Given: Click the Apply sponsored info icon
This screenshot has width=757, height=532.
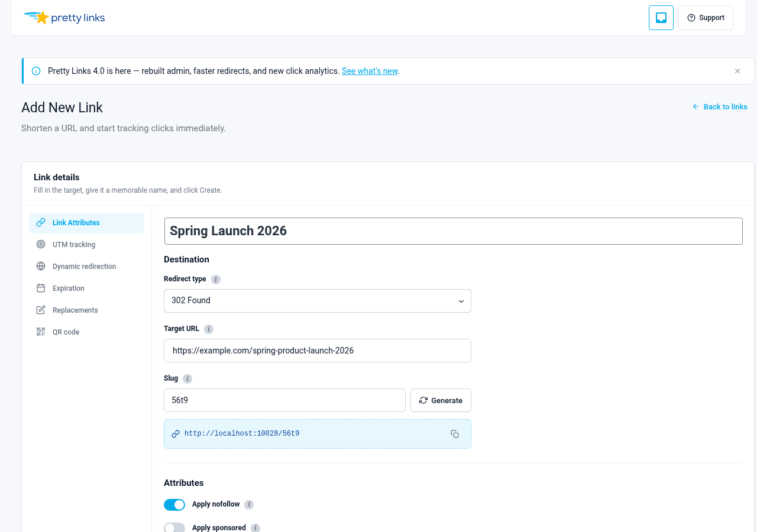Looking at the screenshot, I should (255, 528).
